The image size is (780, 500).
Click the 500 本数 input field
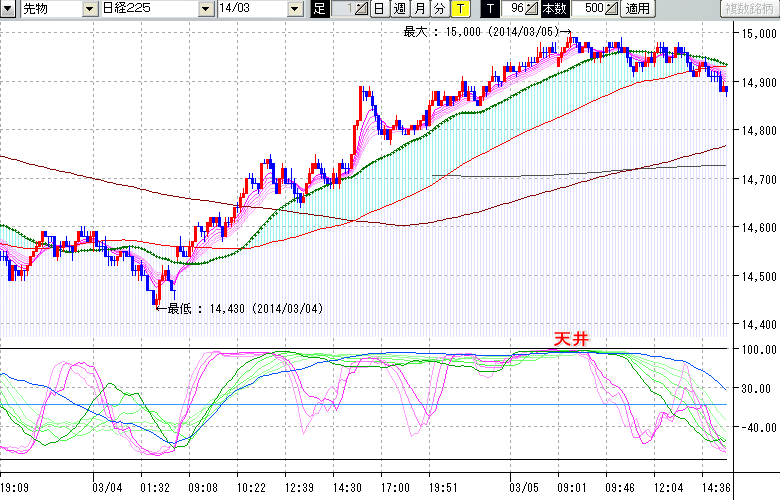pos(591,9)
